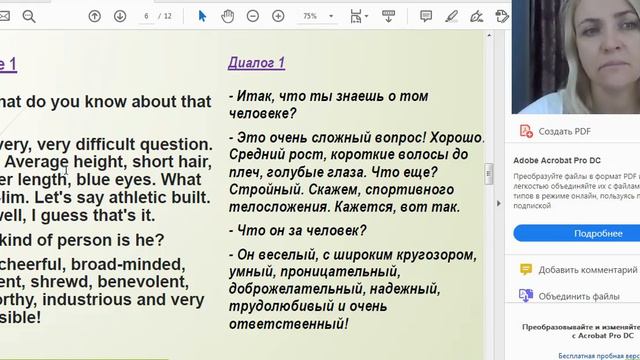
Task: Zoom in with the plus button
Action: (278, 16)
